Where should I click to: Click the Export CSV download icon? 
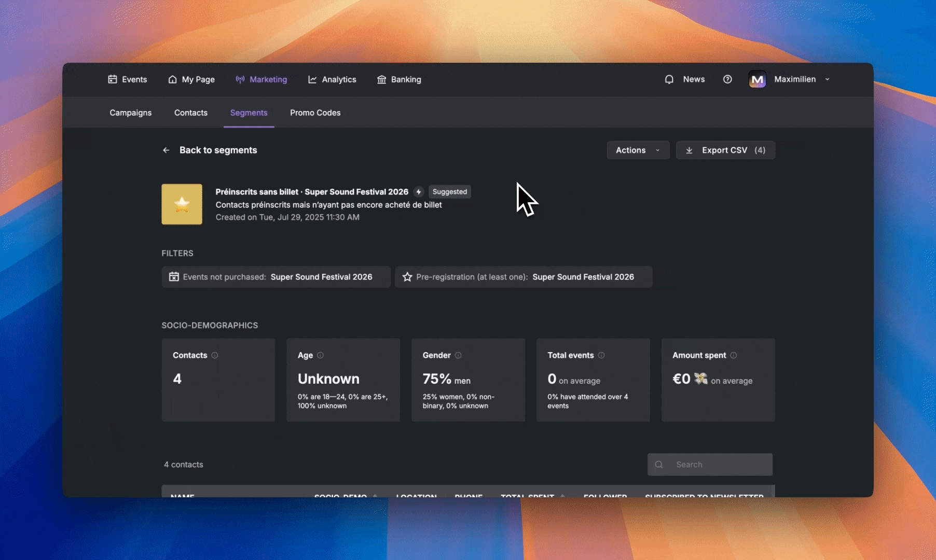pos(689,150)
